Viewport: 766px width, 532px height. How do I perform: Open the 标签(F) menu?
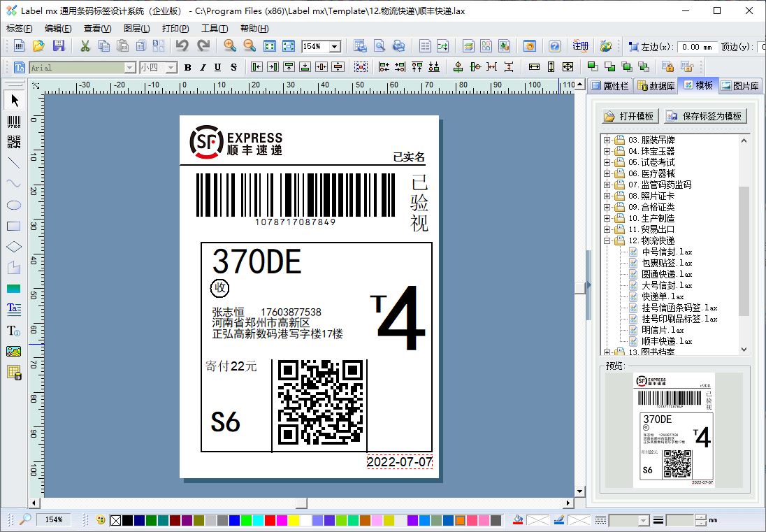(x=20, y=29)
